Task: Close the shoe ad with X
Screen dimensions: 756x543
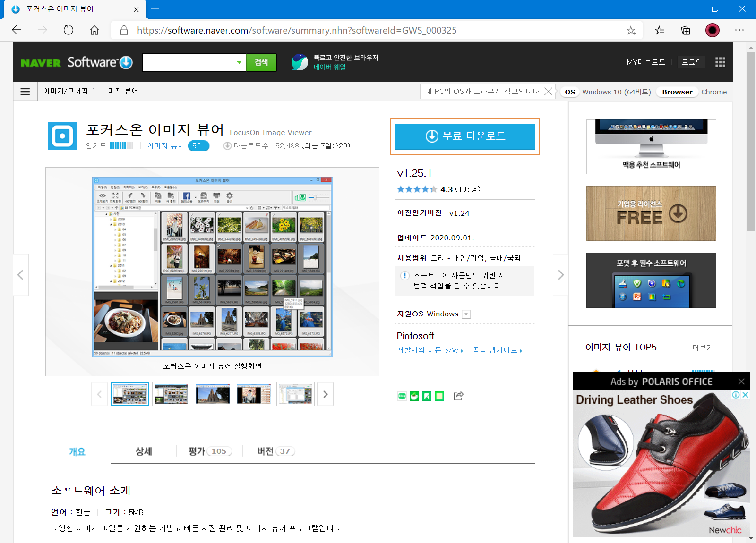Action: (x=746, y=395)
